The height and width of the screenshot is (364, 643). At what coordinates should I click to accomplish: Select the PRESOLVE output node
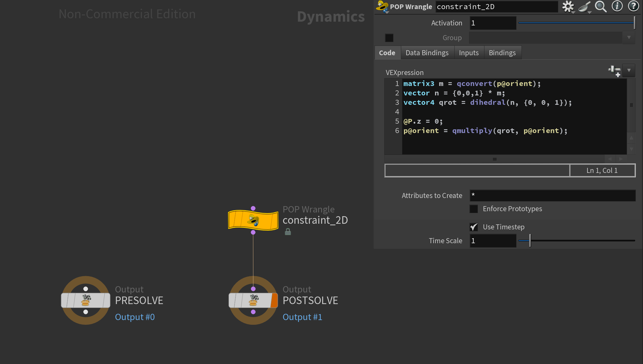point(85,300)
